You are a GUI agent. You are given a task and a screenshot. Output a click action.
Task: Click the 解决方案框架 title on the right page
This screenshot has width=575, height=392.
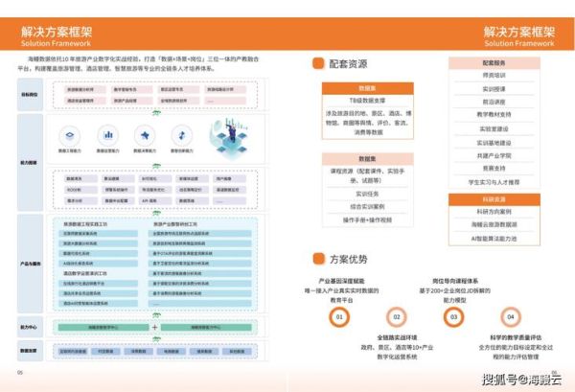point(518,32)
